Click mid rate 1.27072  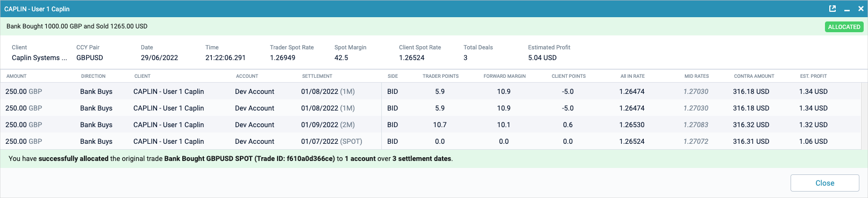(x=696, y=141)
